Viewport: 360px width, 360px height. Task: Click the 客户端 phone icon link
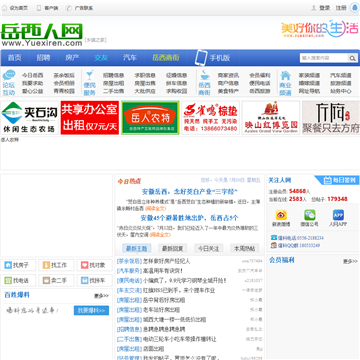39,8
